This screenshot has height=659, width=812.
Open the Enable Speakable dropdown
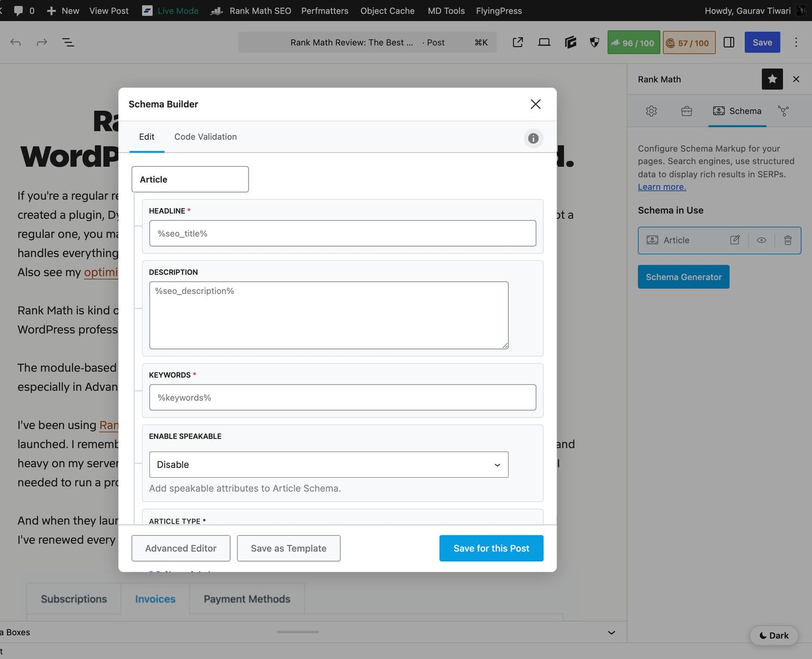tap(329, 464)
